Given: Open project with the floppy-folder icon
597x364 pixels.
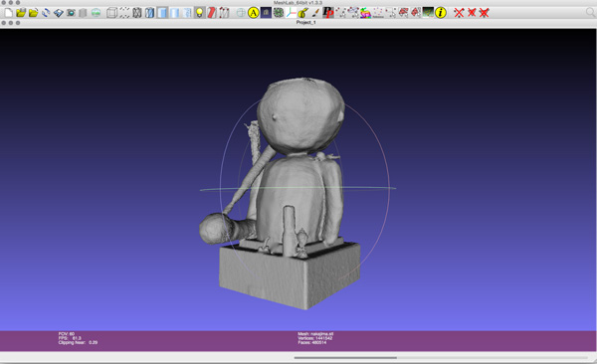Looking at the screenshot, I should [21, 13].
